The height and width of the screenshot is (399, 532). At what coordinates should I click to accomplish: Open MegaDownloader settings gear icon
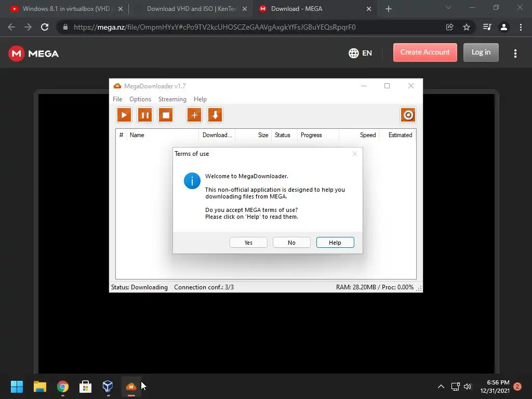click(408, 115)
